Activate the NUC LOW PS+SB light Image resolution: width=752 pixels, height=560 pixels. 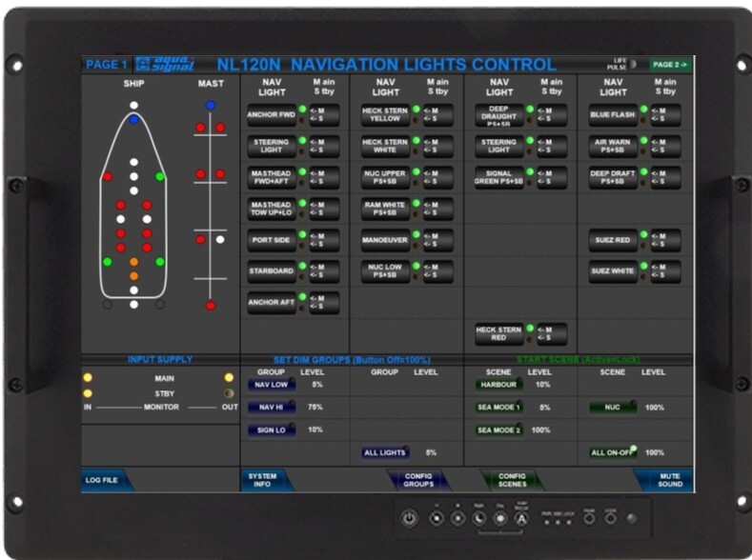click(x=385, y=271)
